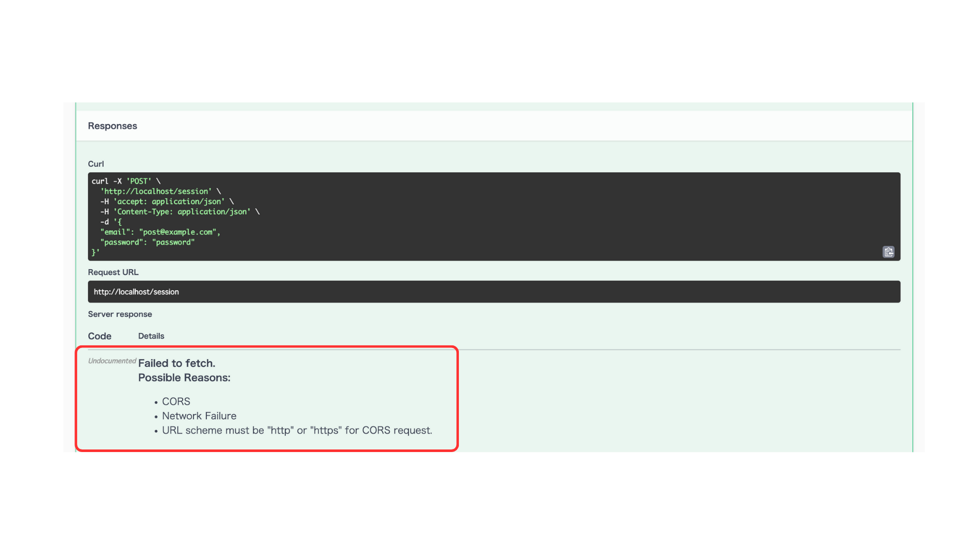Select the email field value post@example.com
This screenshot has width=980, height=551.
click(x=178, y=232)
